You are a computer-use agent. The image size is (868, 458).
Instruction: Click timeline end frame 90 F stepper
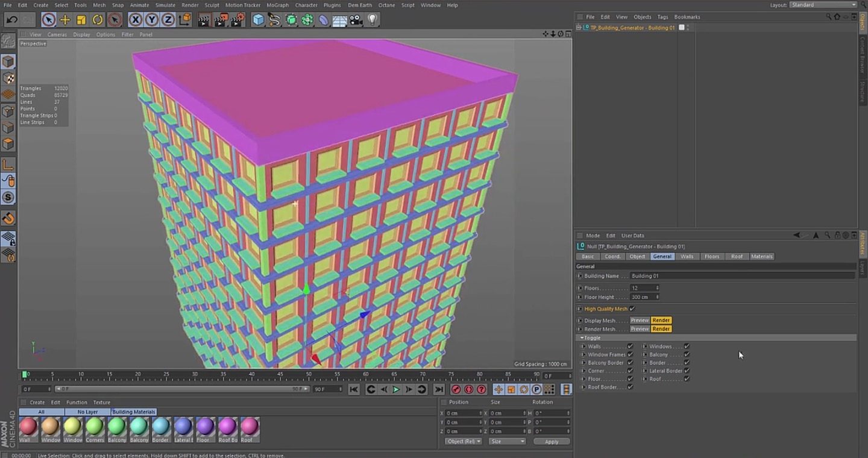pos(341,389)
